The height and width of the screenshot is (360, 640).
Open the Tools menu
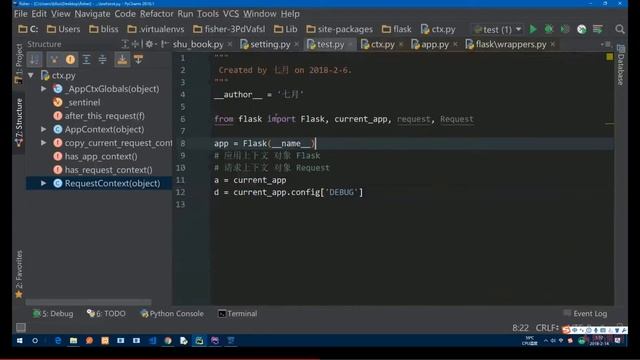pyautogui.click(x=208, y=13)
